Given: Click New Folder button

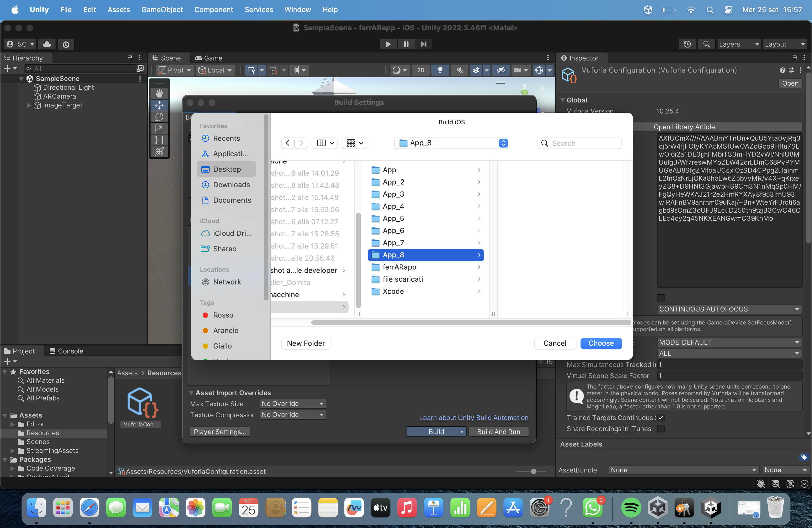Looking at the screenshot, I should (x=306, y=343).
